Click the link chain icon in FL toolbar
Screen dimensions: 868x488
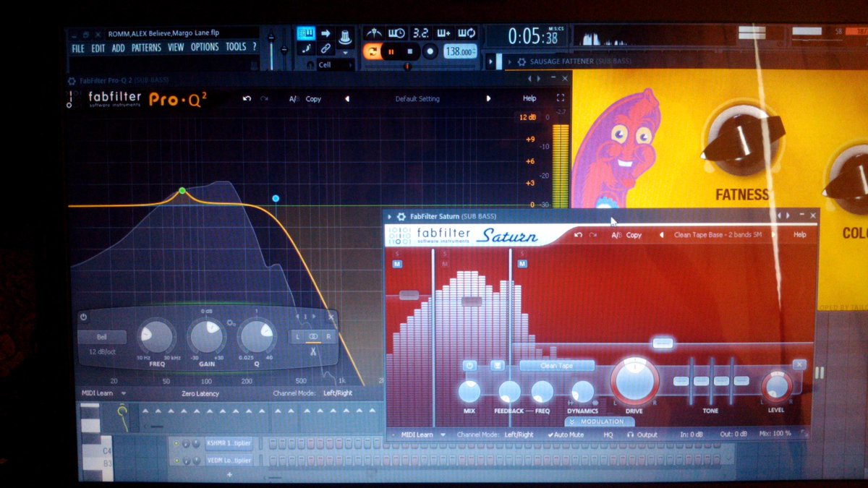[325, 49]
